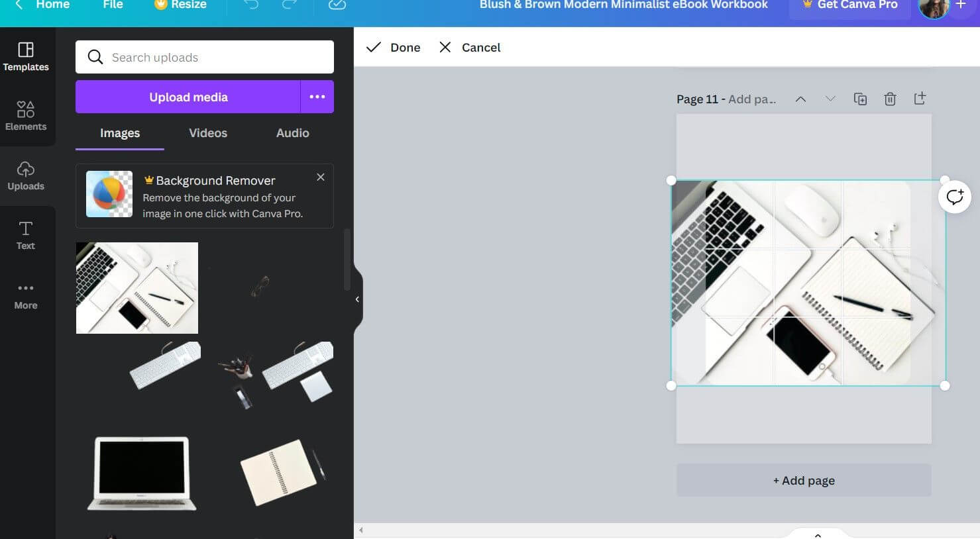Select the laptop and notebook flat-lay upload thumbnail

[x=137, y=288]
